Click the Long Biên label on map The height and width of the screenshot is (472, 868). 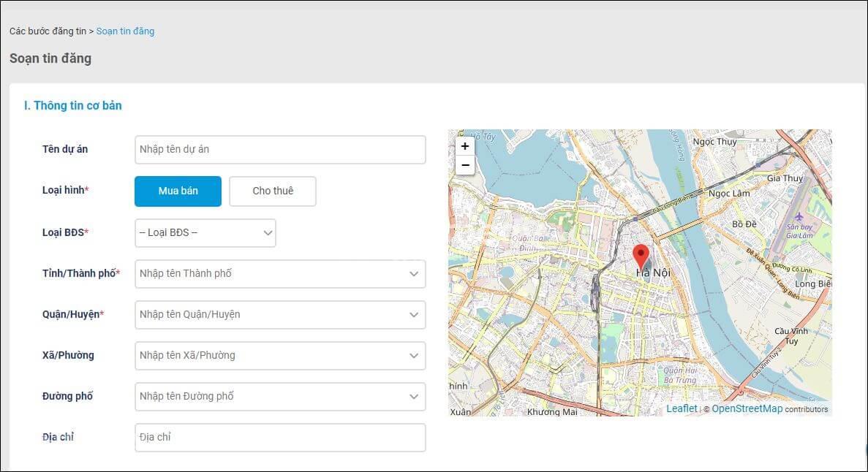point(814,283)
